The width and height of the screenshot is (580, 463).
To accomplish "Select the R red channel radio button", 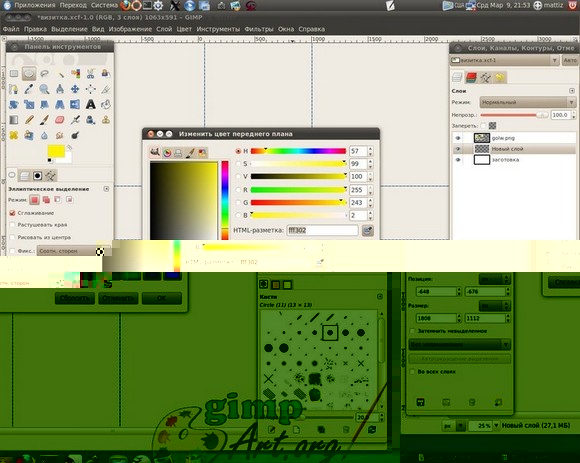I will click(x=238, y=190).
